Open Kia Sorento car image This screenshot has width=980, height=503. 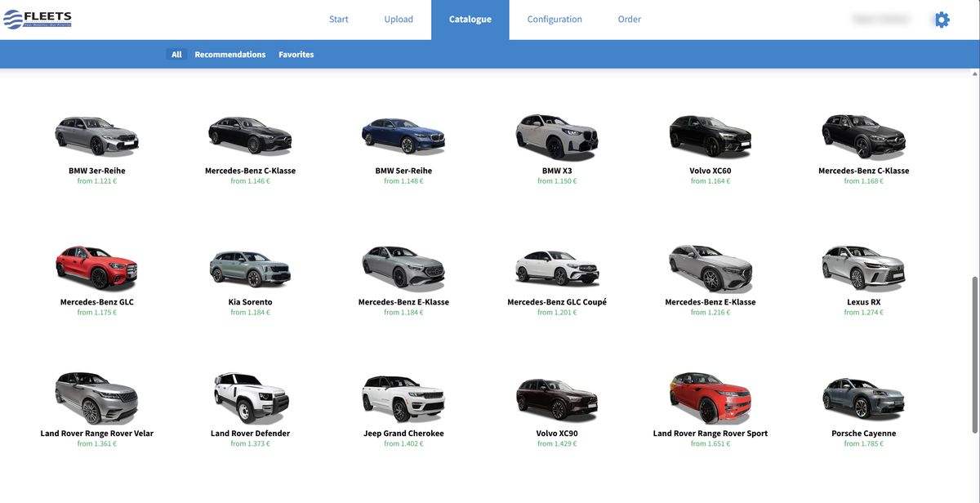[250, 268]
